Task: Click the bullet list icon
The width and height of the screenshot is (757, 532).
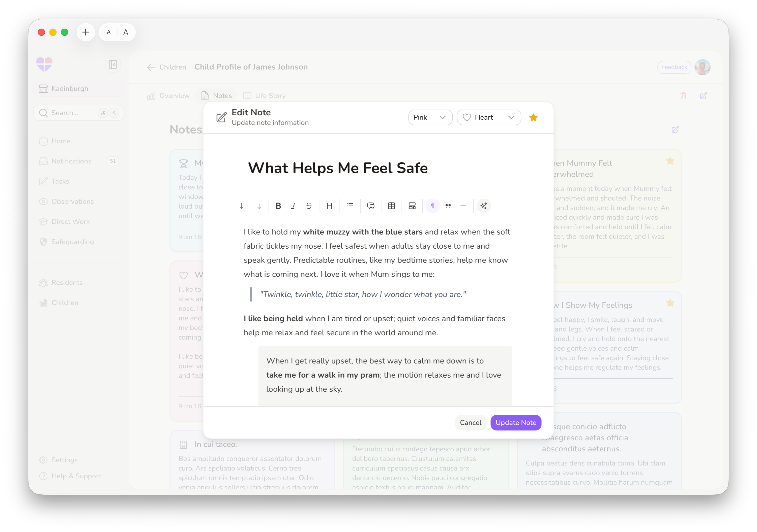Action: tap(350, 206)
